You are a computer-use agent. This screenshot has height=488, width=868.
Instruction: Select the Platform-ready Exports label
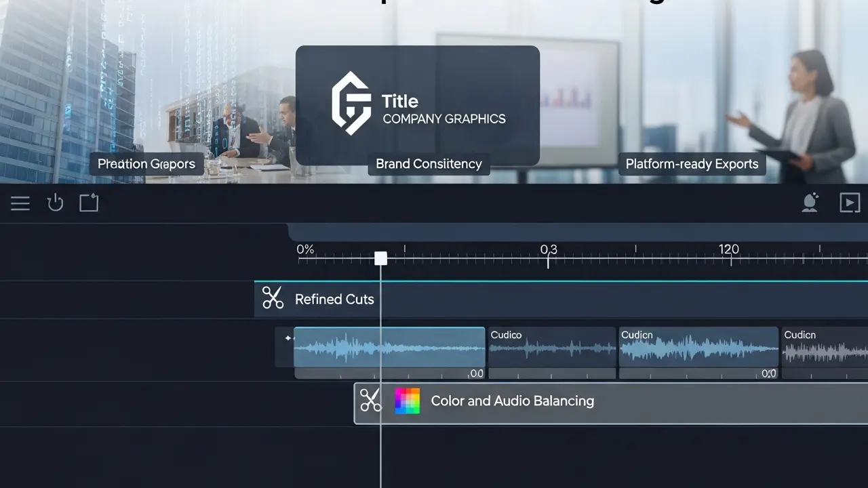(x=692, y=163)
